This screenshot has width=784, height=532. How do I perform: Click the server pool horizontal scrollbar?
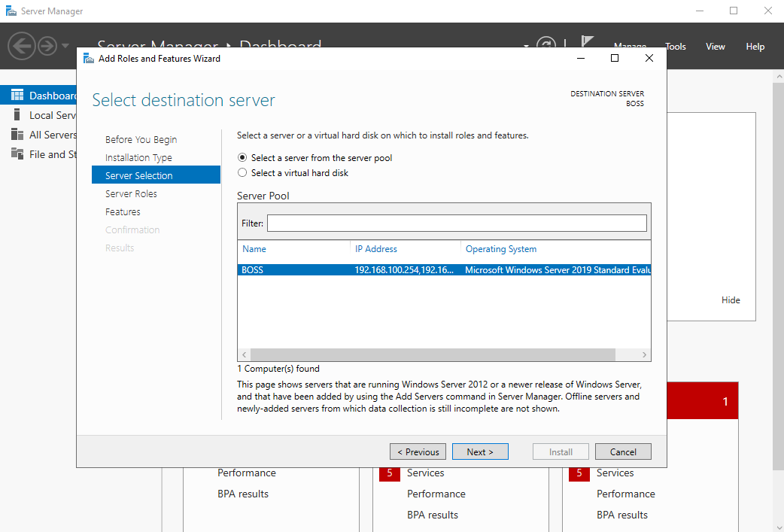(433, 355)
